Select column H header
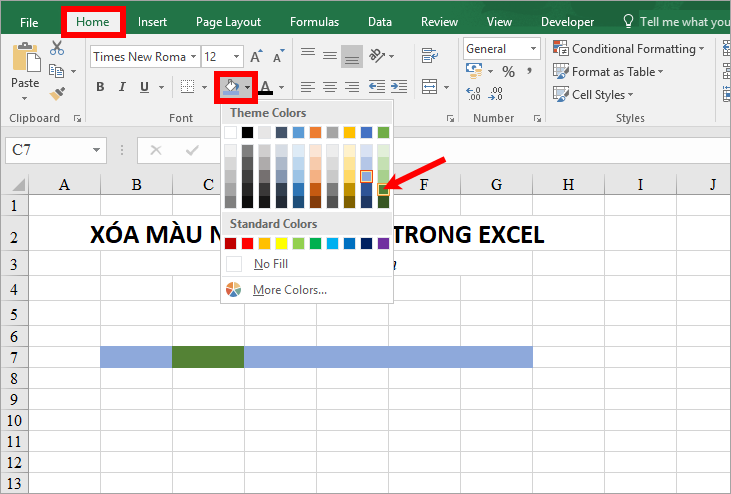 click(568, 185)
